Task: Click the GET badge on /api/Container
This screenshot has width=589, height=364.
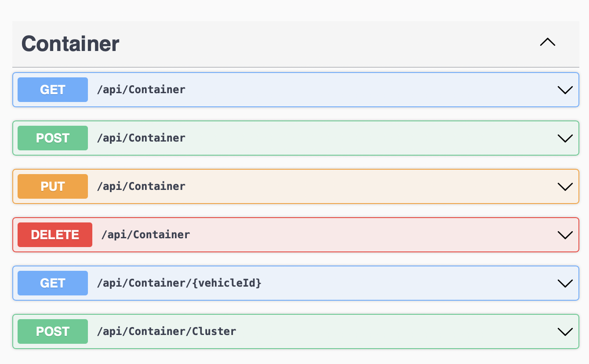Action: pos(52,89)
